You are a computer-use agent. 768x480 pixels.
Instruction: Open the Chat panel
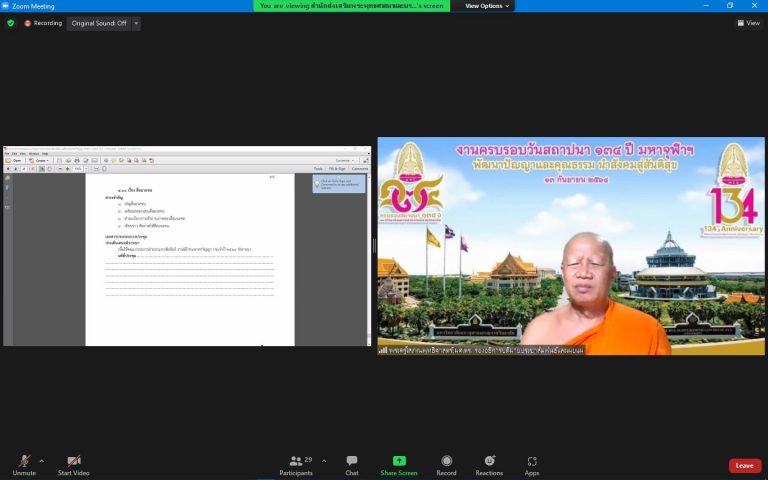(352, 465)
